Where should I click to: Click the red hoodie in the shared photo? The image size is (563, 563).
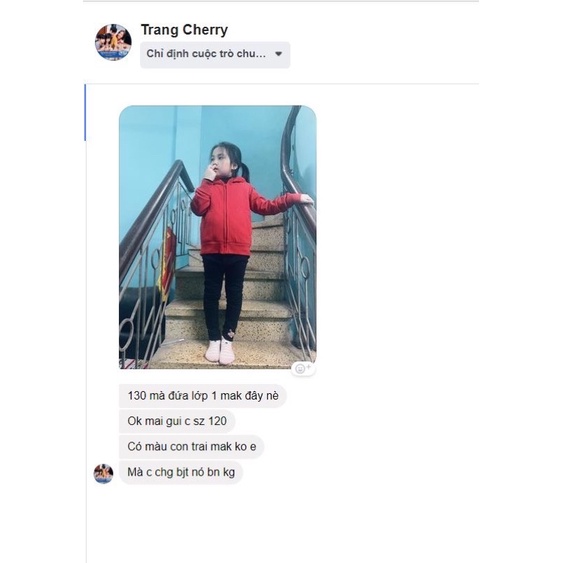225,215
